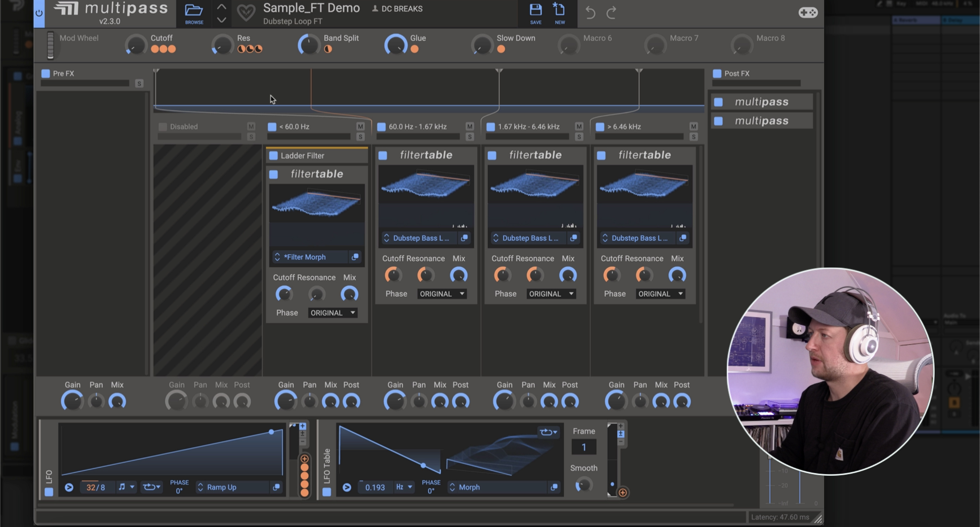The image size is (980, 527).
Task: Toggle the Pre FX enable box
Action: click(46, 74)
